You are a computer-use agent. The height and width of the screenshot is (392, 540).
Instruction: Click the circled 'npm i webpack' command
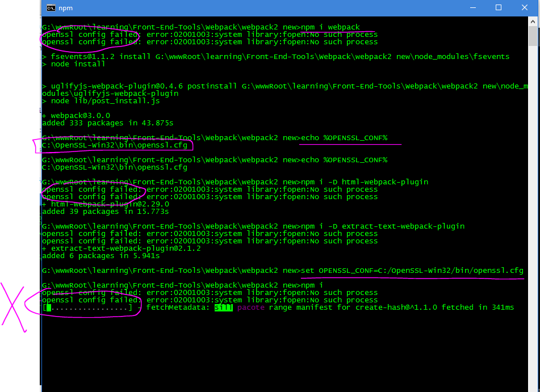point(329,27)
